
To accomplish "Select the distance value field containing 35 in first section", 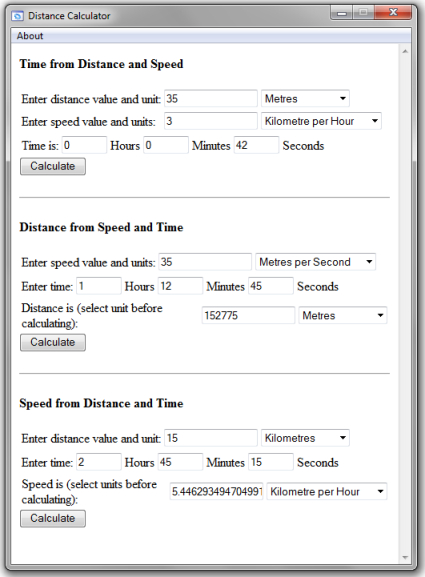I will click(211, 98).
